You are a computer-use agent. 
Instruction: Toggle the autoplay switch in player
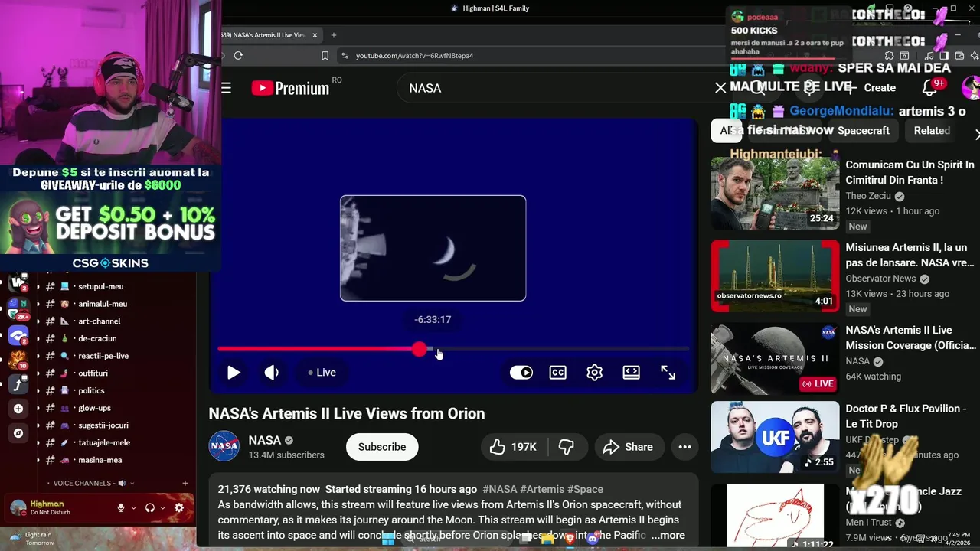tap(521, 373)
